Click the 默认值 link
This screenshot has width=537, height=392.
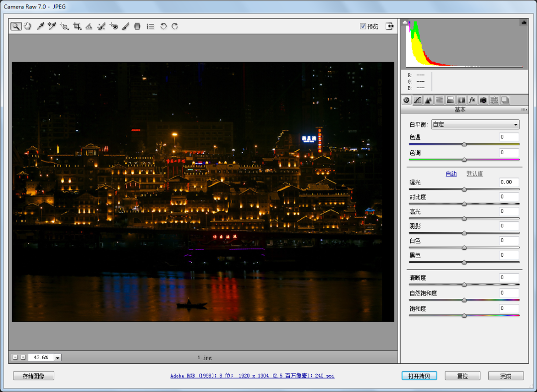pyautogui.click(x=475, y=174)
